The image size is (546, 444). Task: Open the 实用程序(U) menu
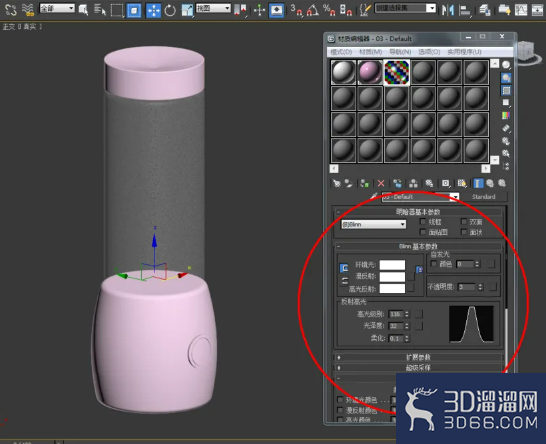(464, 52)
